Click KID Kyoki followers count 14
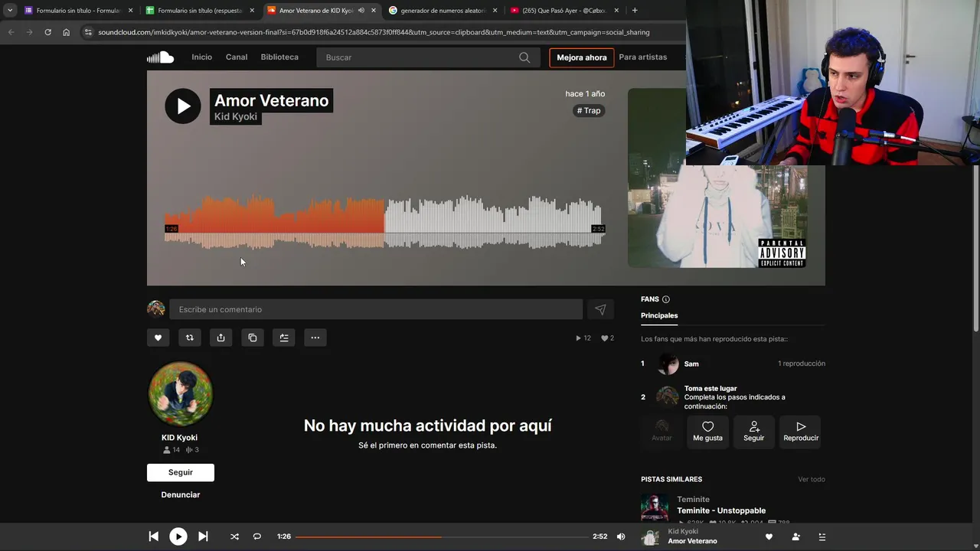 pyautogui.click(x=172, y=450)
